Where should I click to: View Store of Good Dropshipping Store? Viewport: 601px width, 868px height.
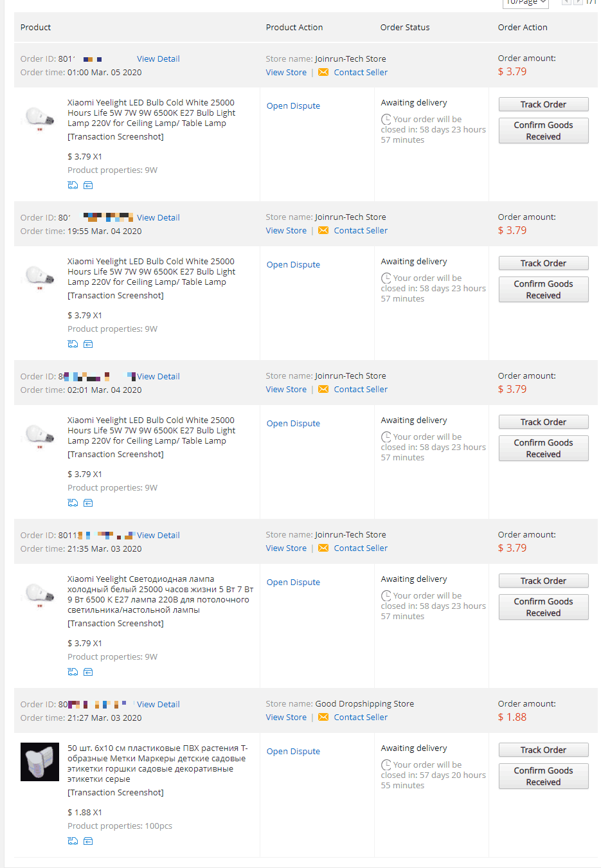286,717
